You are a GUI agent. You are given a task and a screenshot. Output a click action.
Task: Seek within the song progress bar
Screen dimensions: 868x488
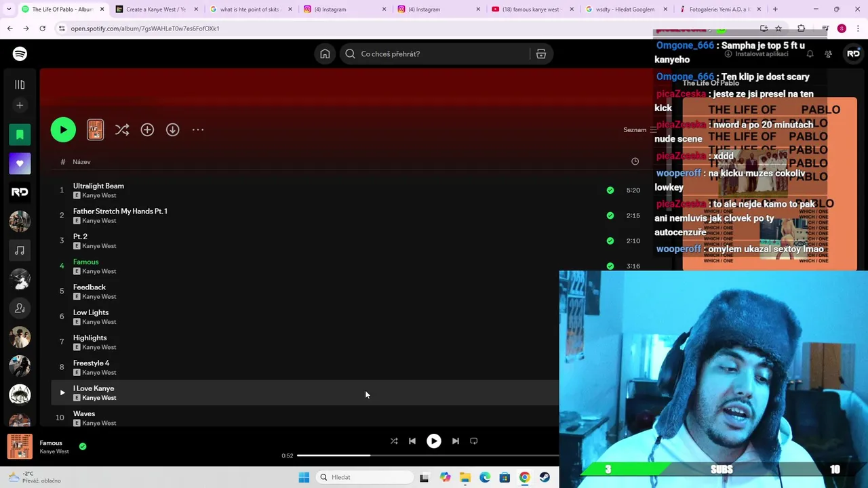coord(428,455)
